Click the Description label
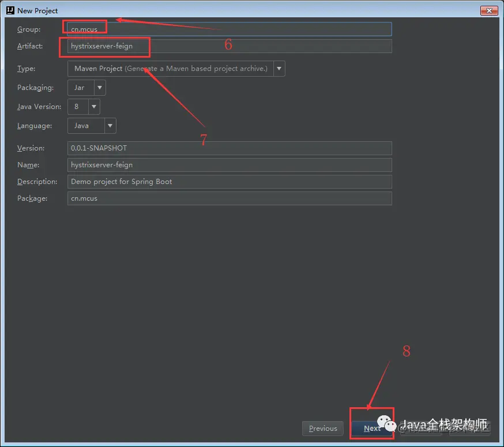Viewport: 504px width, 447px height. (x=37, y=182)
